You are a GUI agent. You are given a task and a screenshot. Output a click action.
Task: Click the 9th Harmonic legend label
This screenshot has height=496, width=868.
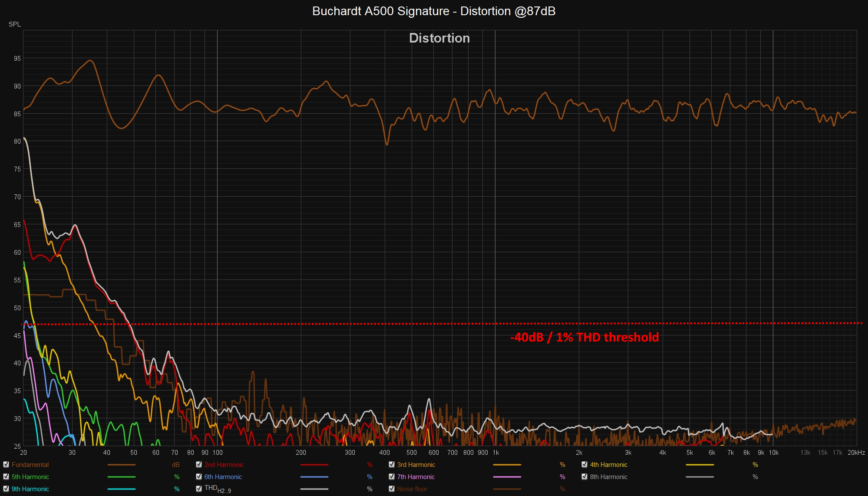pyautogui.click(x=30, y=489)
